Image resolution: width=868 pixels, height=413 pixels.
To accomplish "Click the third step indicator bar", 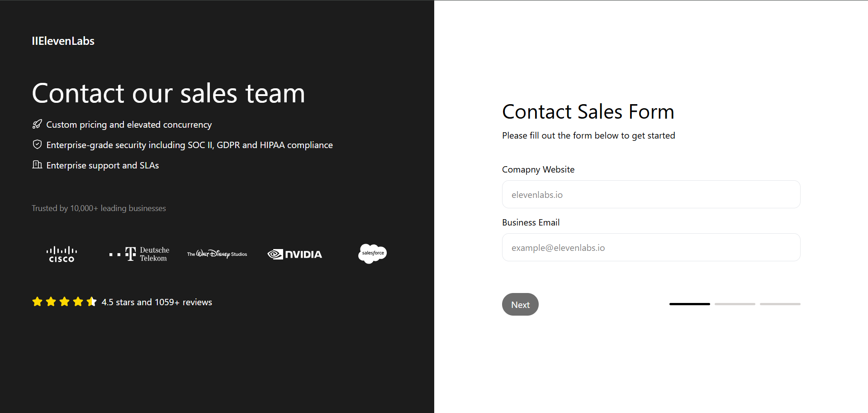I will pyautogui.click(x=780, y=304).
